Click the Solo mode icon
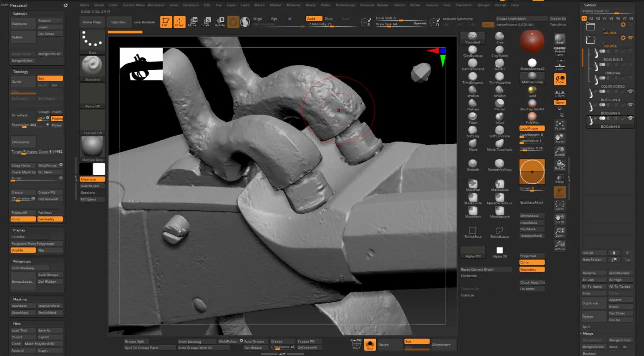This screenshot has height=356, width=644. 370,345
